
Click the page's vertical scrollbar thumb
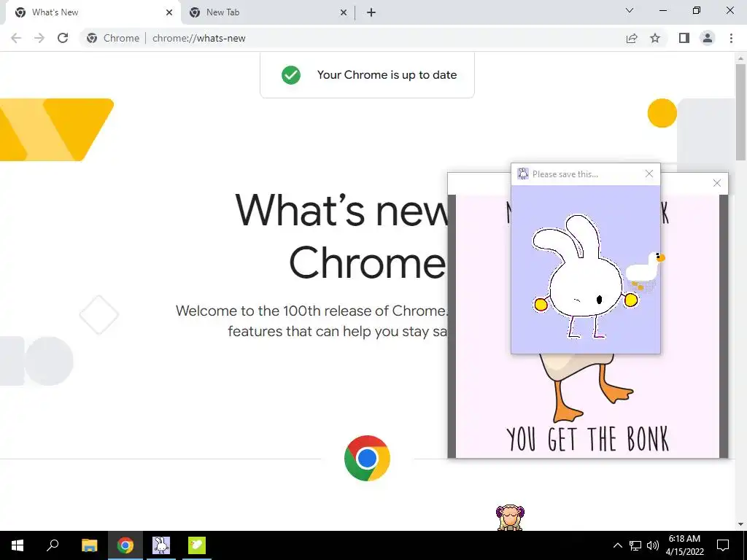tap(741, 112)
